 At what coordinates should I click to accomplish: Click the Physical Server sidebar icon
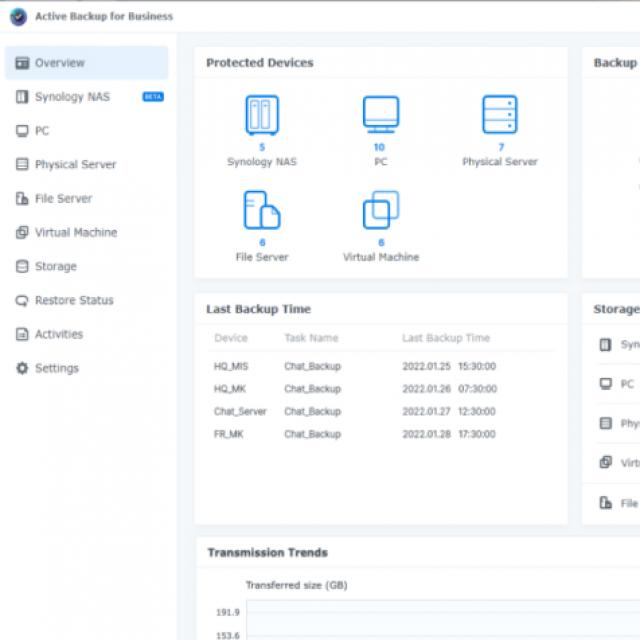click(x=22, y=164)
